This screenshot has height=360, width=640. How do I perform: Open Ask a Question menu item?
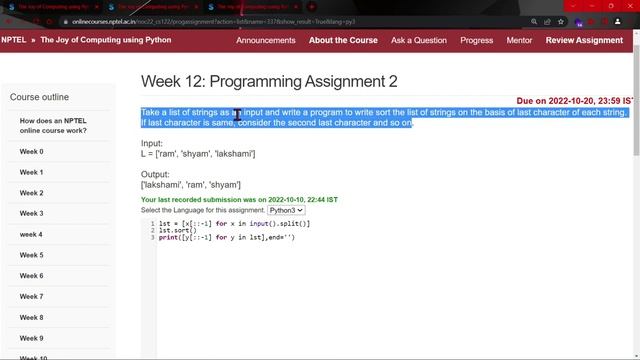point(419,40)
